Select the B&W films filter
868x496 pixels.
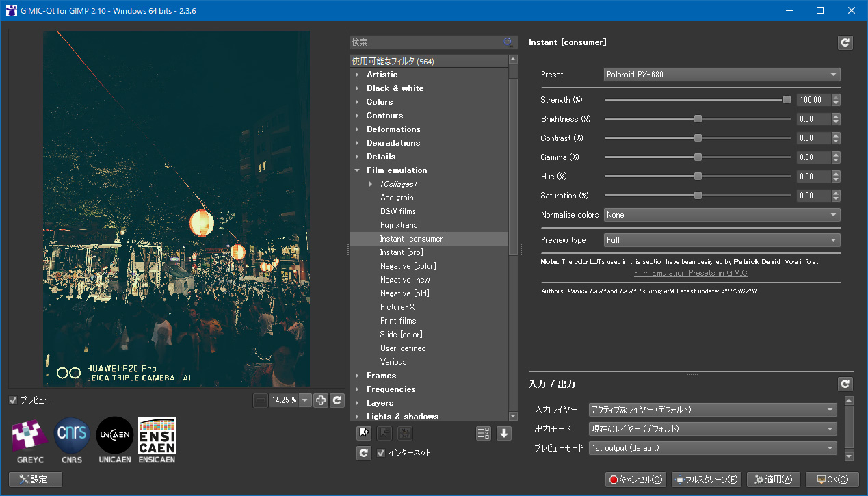point(398,211)
